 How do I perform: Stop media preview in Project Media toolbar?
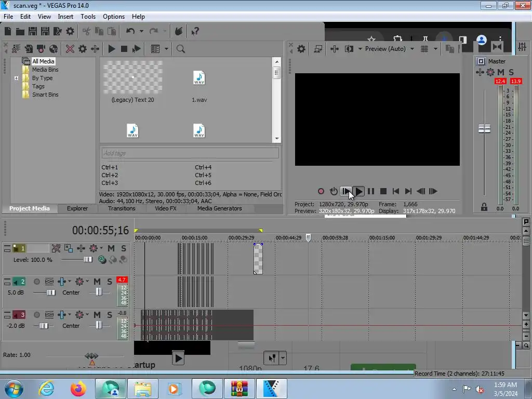pos(124,49)
